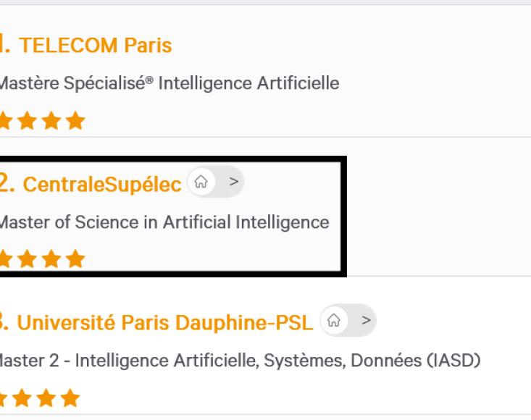Click the third star under TELECOM Paris
Screen dimensions: 531x420
tap(51, 120)
